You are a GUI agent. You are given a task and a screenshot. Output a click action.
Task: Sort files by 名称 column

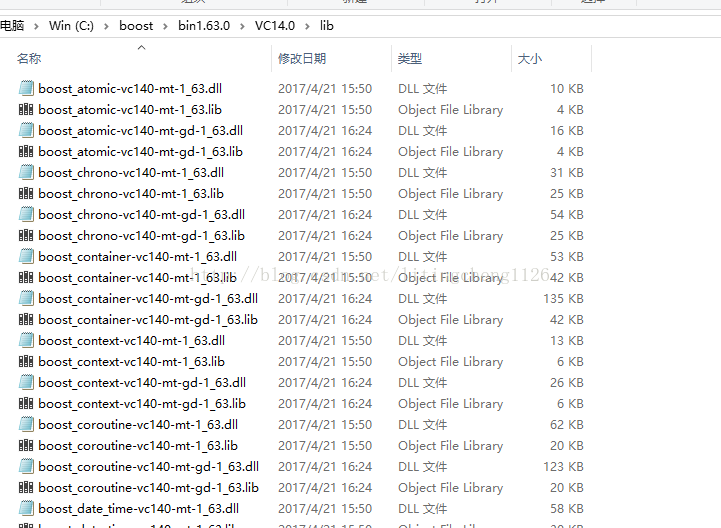[x=29, y=58]
